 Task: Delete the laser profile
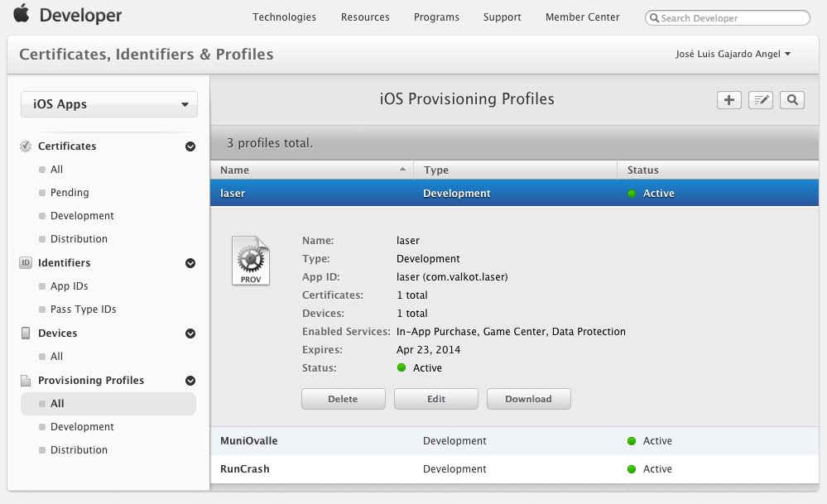[344, 399]
